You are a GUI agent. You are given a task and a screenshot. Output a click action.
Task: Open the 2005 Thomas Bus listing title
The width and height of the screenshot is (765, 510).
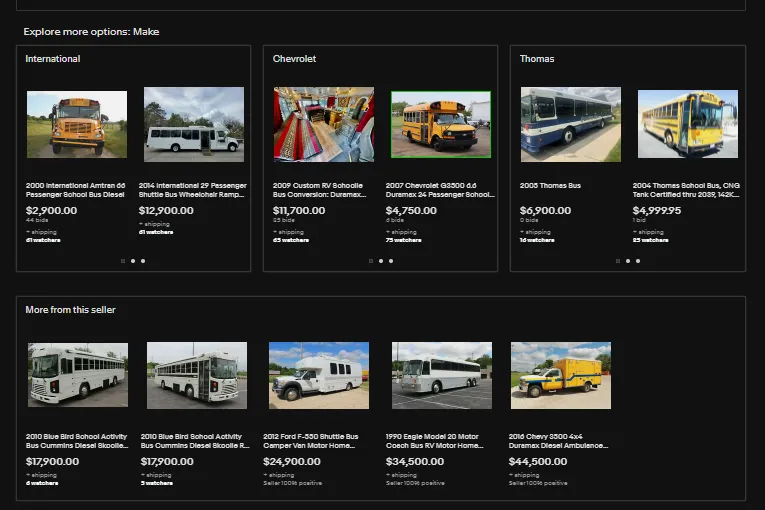pos(550,185)
